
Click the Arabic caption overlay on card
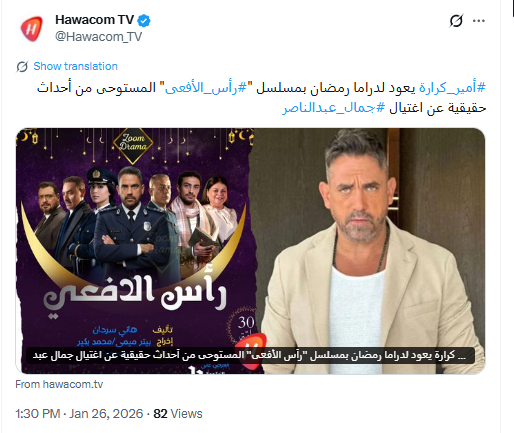(x=250, y=355)
